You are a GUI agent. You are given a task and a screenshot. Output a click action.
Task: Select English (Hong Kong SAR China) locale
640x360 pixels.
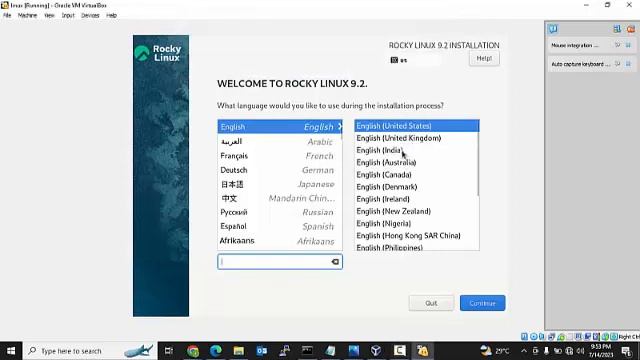(416, 236)
